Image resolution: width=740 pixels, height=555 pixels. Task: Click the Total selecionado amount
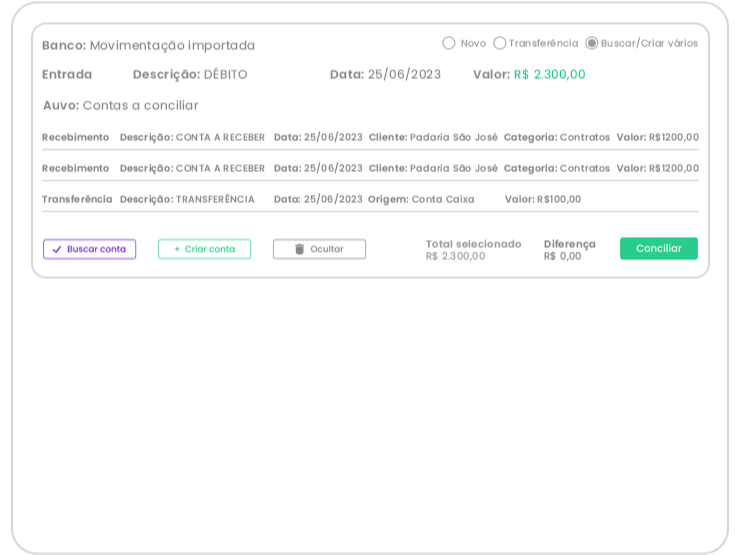pyautogui.click(x=455, y=256)
